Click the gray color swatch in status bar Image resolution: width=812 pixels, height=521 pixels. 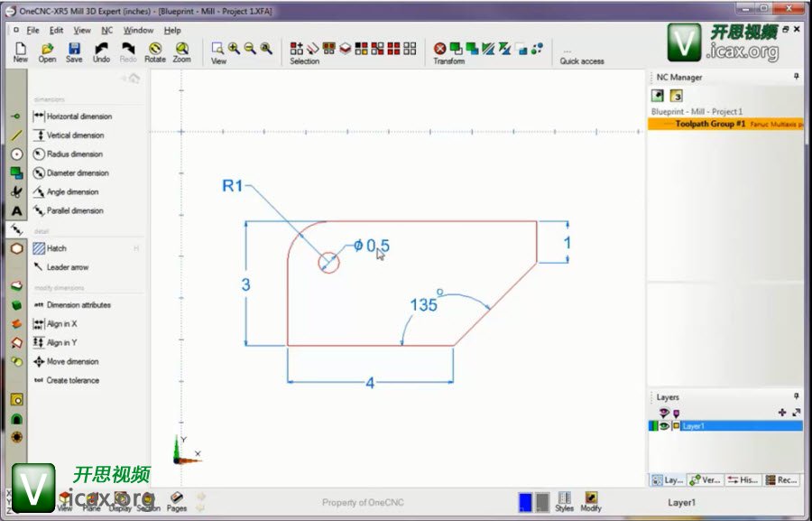click(x=542, y=502)
